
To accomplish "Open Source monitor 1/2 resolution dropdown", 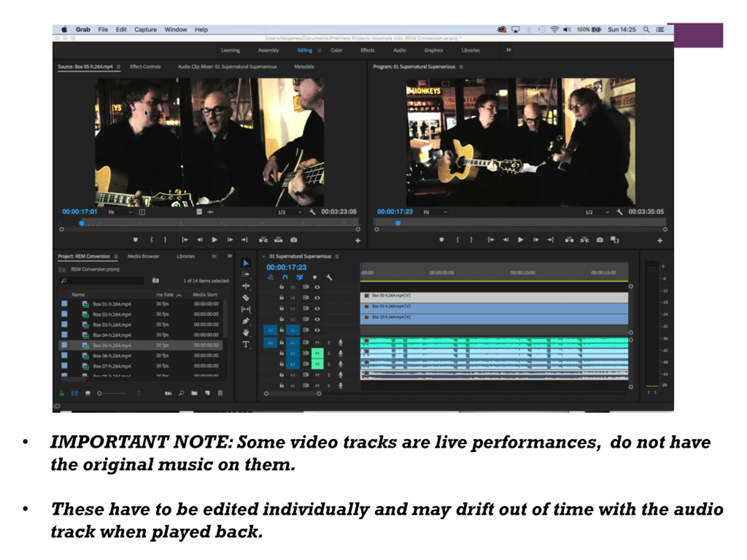I will coord(289,212).
